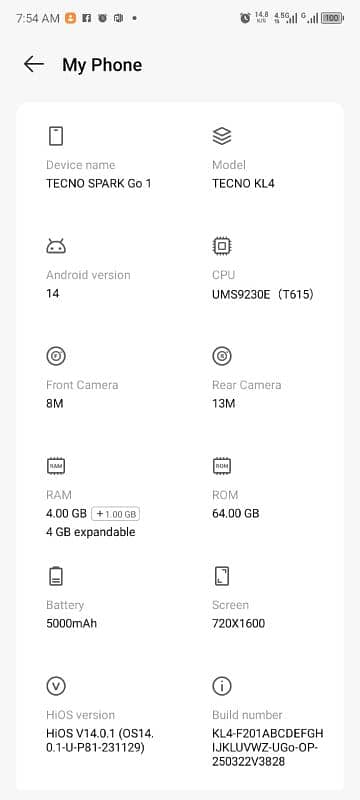Tap the Rear Camera lens icon
The width and height of the screenshot is (360, 800).
(x=222, y=356)
